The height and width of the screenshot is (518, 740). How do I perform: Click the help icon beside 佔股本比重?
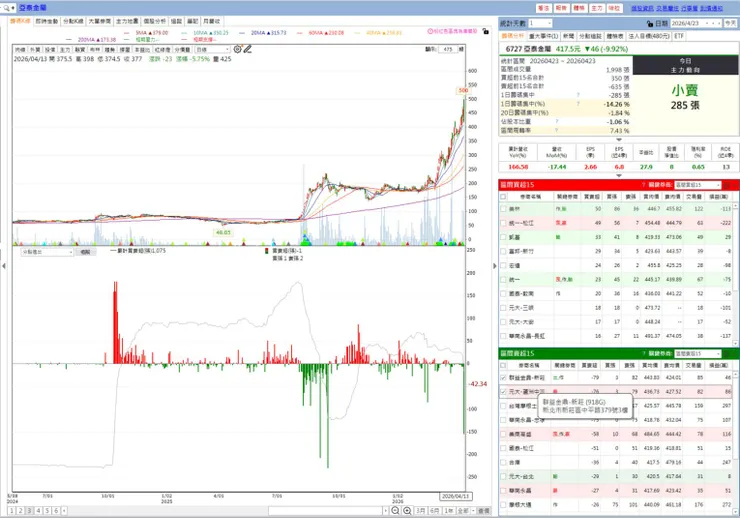click(556, 121)
